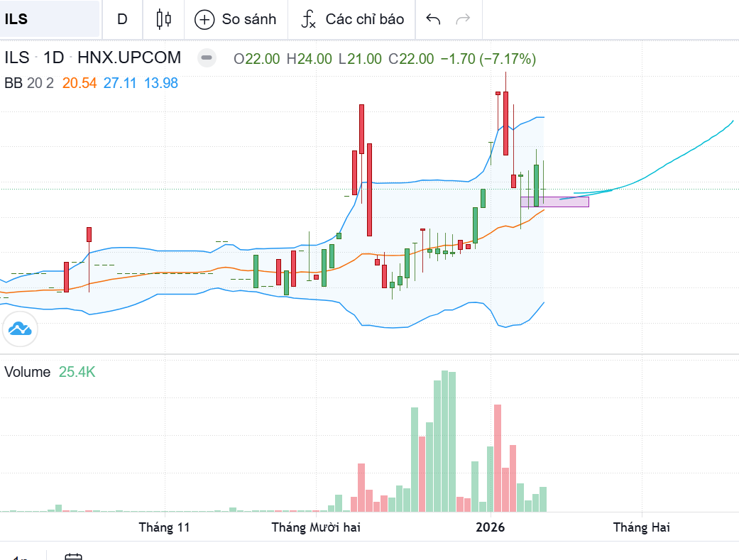
Task: Click the low price L21.00 value
Action: [x=360, y=59]
